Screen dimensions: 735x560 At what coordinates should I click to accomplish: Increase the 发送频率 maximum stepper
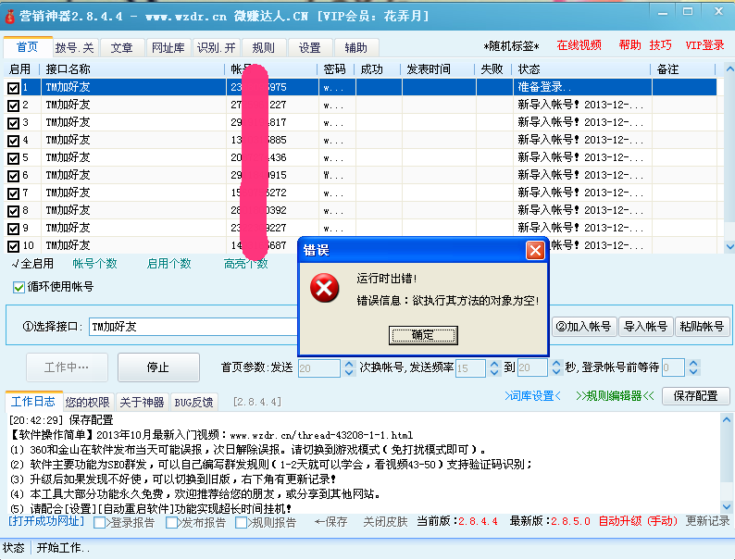coord(556,364)
